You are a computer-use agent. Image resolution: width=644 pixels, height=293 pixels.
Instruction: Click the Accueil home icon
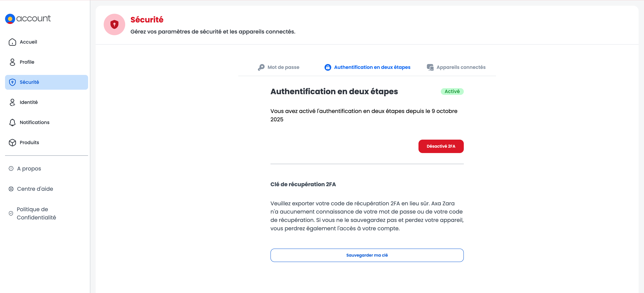[12, 42]
